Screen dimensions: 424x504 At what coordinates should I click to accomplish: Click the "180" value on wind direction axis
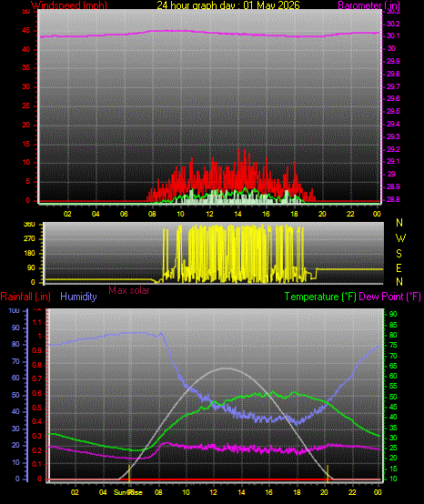pyautogui.click(x=30, y=253)
